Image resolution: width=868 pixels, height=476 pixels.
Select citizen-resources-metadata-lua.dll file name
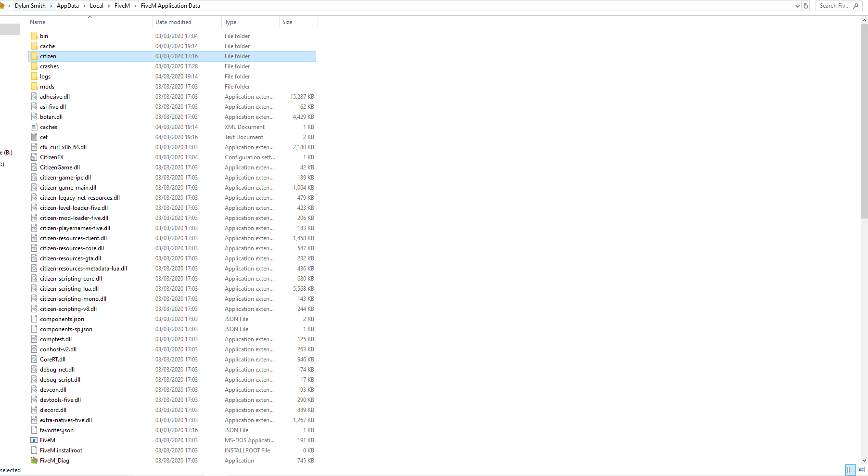(x=84, y=269)
